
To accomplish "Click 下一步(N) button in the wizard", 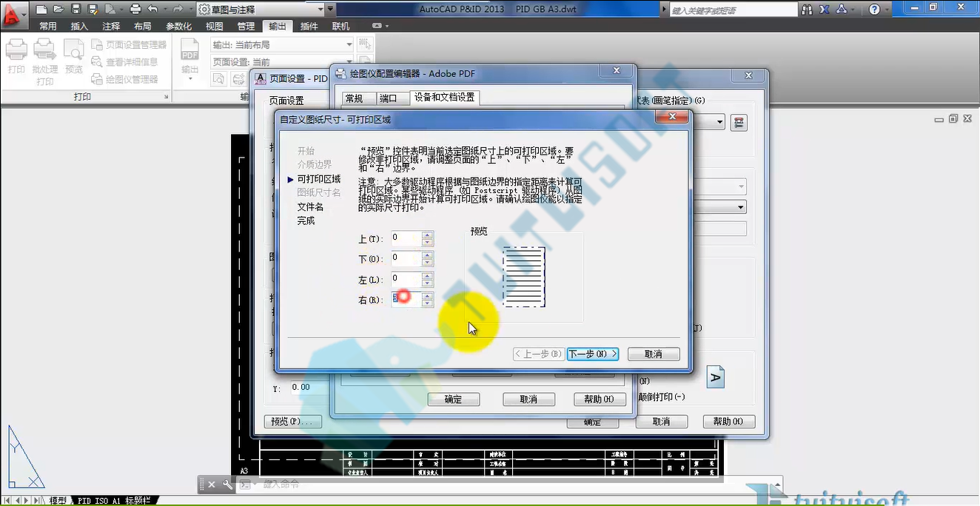I will tap(593, 354).
